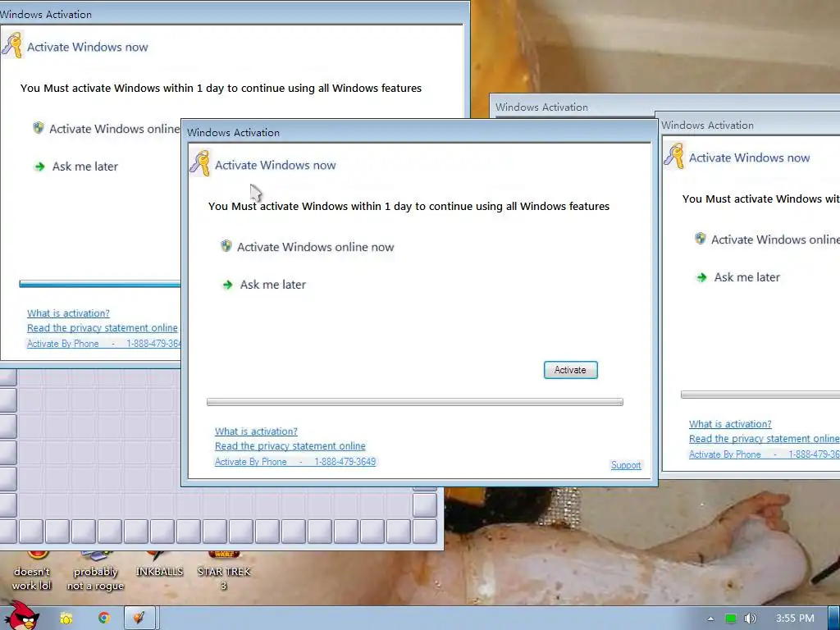The width and height of the screenshot is (840, 630).
Task: Open 'Read the privacy statement online' in front window
Action: pos(290,445)
